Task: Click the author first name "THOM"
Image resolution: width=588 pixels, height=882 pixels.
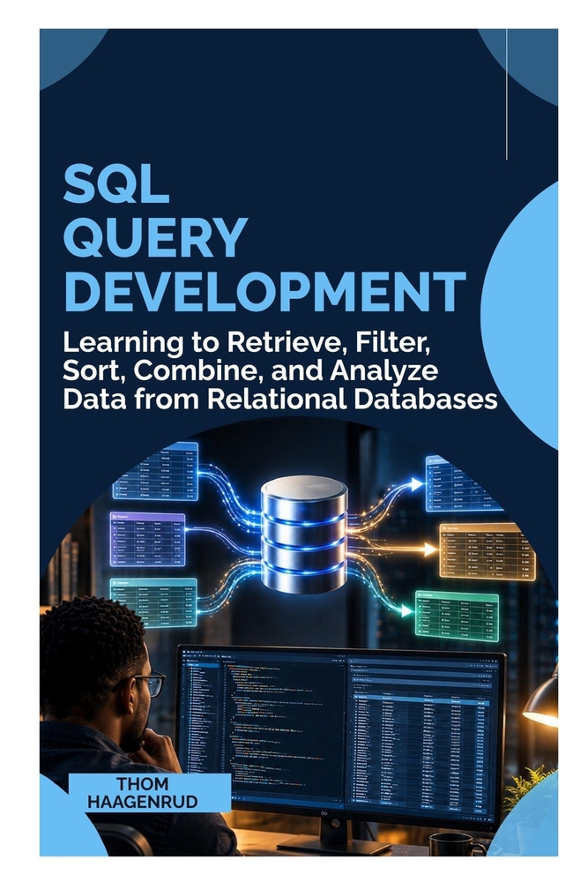Action: tap(142, 783)
